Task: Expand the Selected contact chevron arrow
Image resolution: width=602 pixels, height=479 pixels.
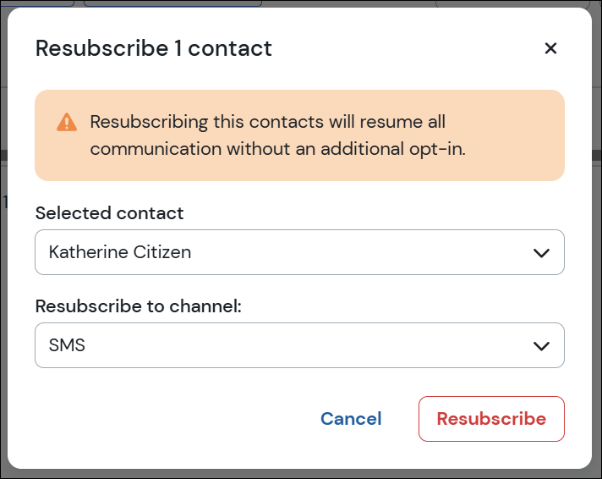Action: pyautogui.click(x=541, y=253)
